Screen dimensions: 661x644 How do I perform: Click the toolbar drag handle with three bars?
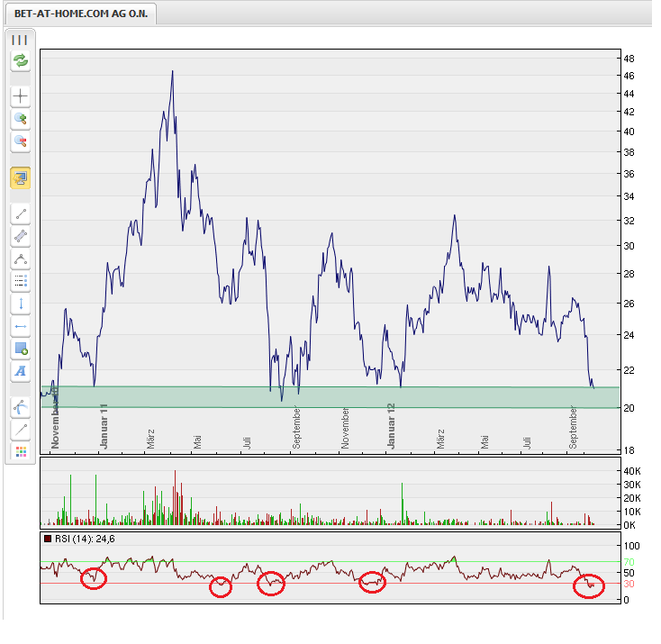(20, 40)
